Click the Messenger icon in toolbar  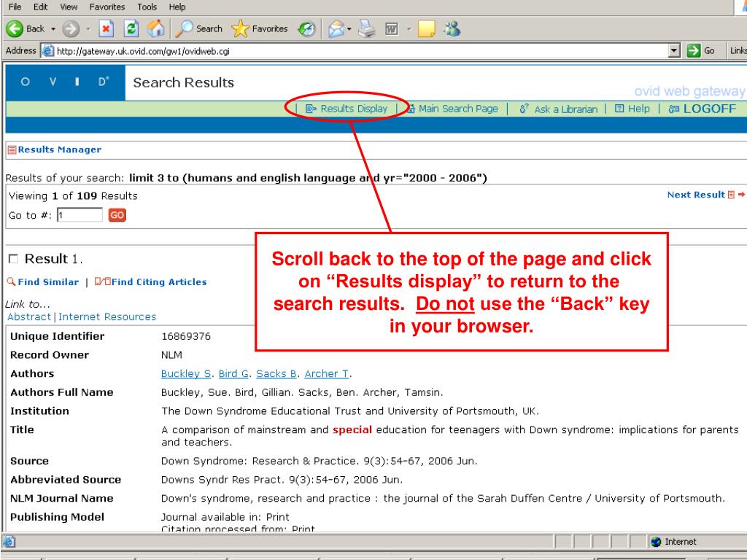[x=450, y=29]
